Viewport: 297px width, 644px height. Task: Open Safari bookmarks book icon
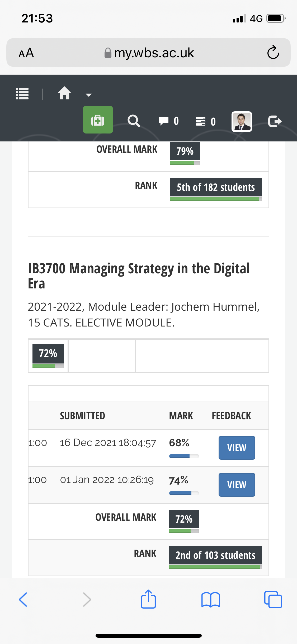point(210,600)
